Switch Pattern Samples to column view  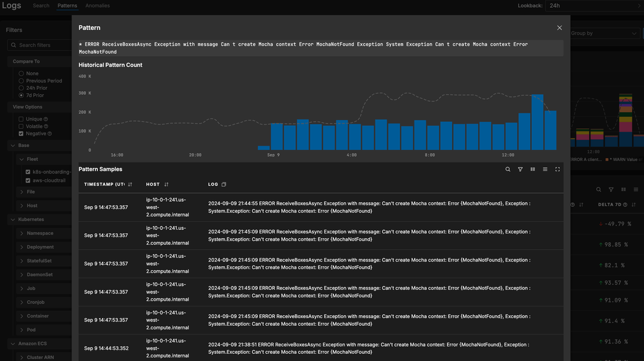[532, 169]
